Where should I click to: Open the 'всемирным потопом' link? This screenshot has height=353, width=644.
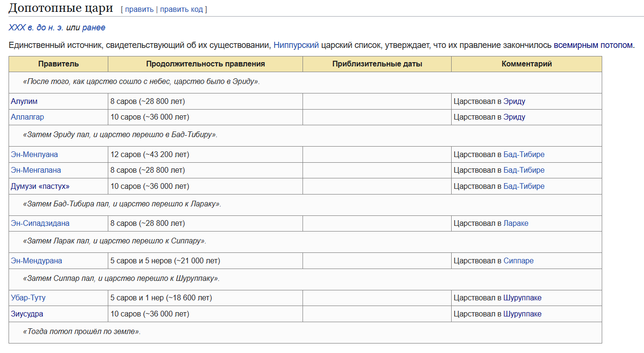click(593, 45)
